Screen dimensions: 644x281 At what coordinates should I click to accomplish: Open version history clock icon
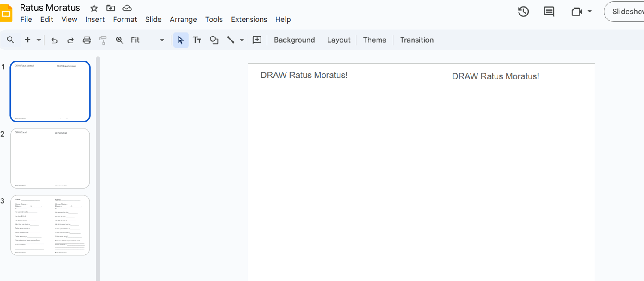point(523,12)
